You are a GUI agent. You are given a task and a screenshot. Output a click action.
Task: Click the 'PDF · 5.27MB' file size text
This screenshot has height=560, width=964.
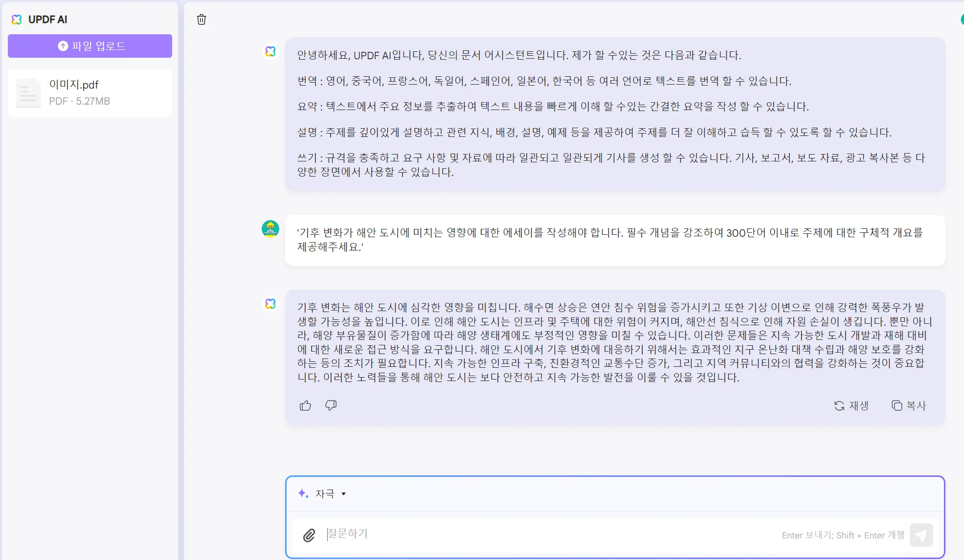point(80,101)
